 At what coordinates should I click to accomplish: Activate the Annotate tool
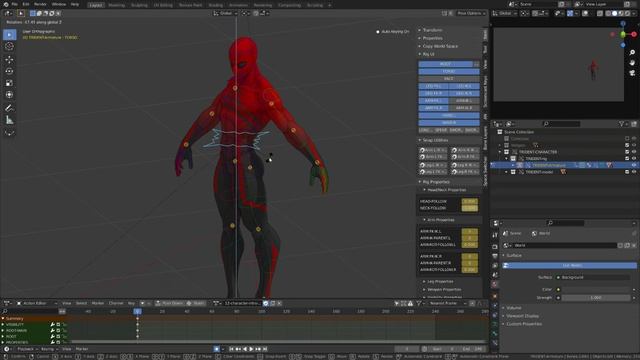point(9,108)
